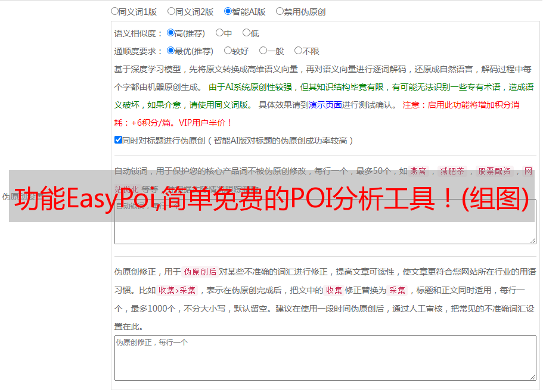Select the 同义词1版 radio option
This screenshot has height=392, width=543.
pos(114,11)
